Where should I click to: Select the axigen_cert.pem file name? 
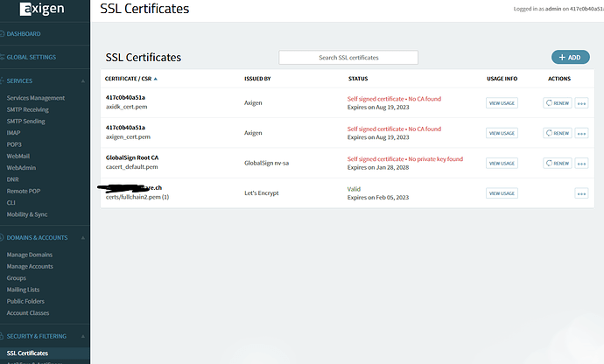tap(128, 136)
